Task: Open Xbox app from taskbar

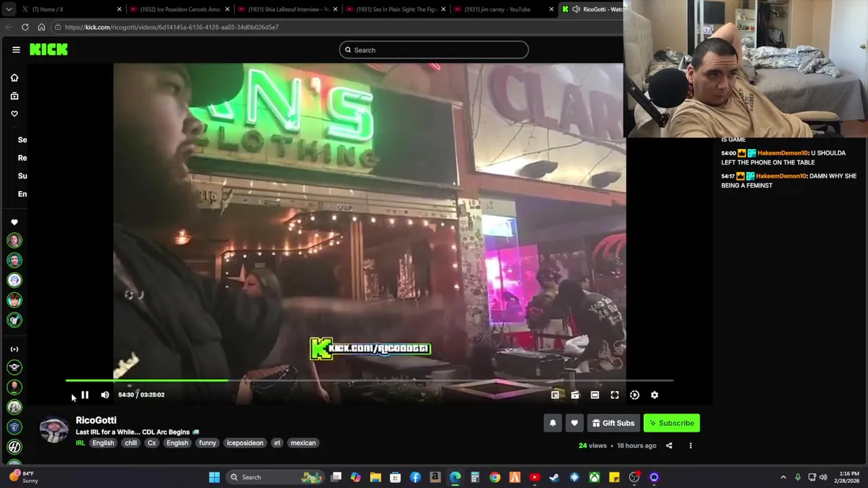Action: pos(594,477)
